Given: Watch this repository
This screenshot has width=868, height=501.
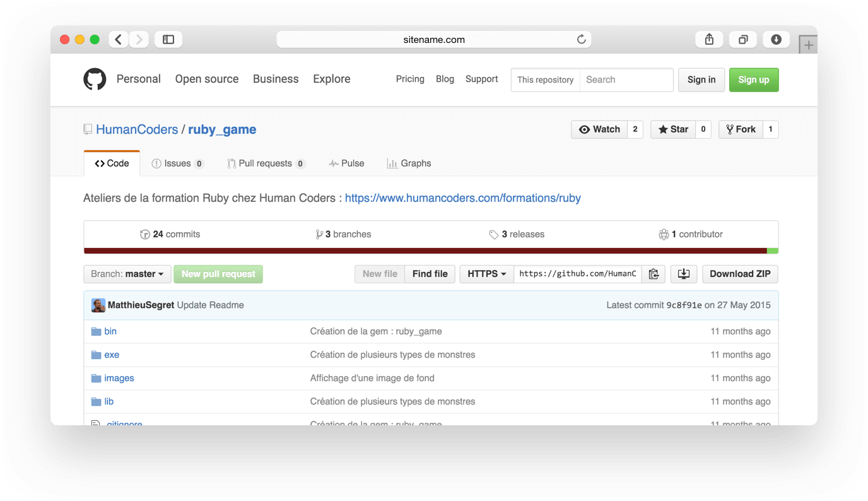Looking at the screenshot, I should tap(598, 129).
